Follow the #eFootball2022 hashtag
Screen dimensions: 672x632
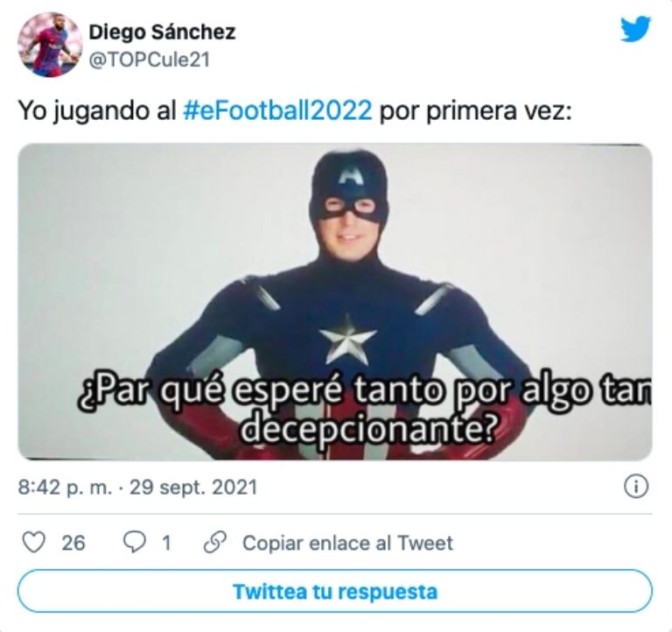click(277, 110)
